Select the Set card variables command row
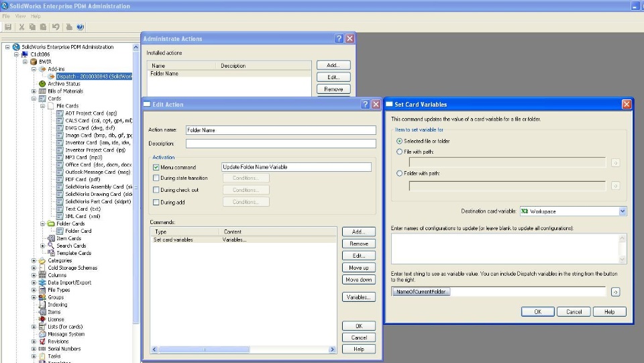This screenshot has width=644, height=363. click(243, 240)
